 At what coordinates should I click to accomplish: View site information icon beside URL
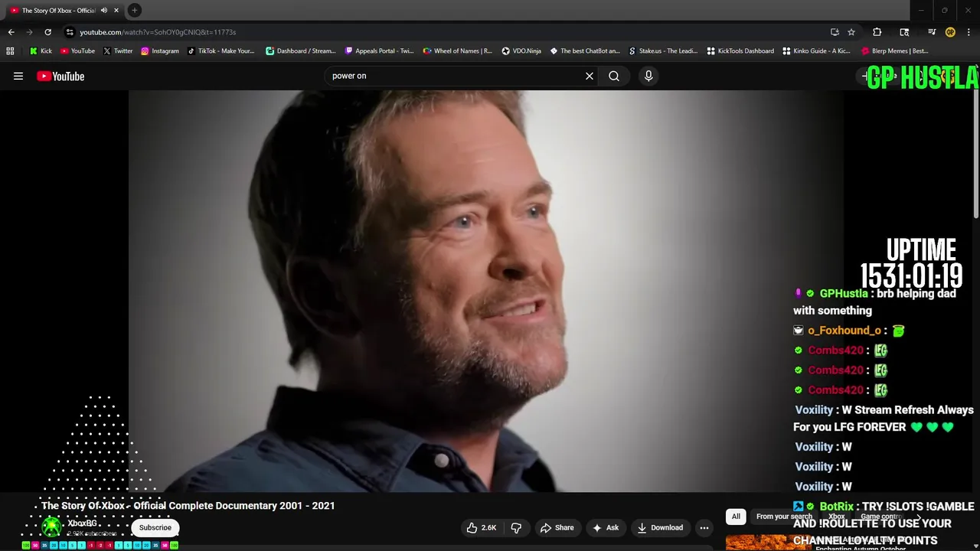[x=70, y=32]
